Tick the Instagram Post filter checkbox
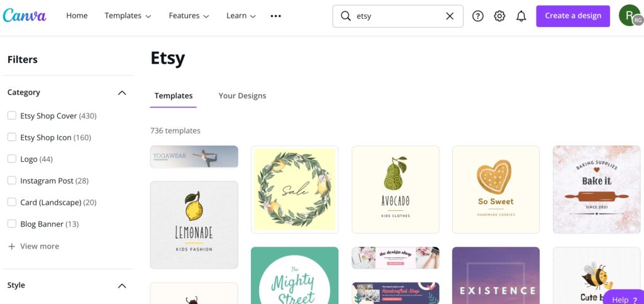Image resolution: width=644 pixels, height=304 pixels. (12, 181)
